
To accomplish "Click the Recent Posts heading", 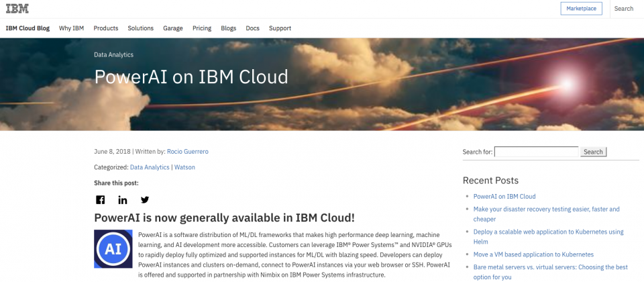I will pyautogui.click(x=490, y=181).
